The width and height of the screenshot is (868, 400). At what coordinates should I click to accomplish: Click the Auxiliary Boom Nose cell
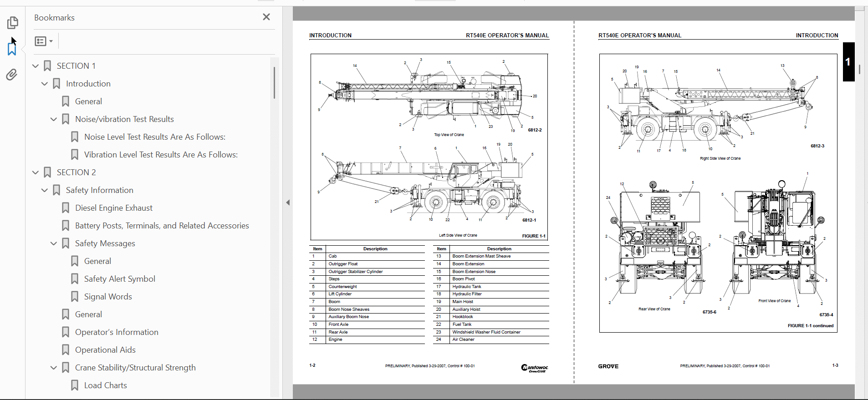click(x=376, y=317)
